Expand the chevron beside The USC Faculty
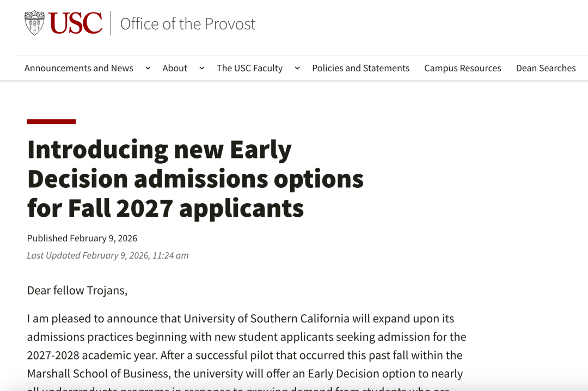This screenshot has width=588, height=391. [297, 68]
